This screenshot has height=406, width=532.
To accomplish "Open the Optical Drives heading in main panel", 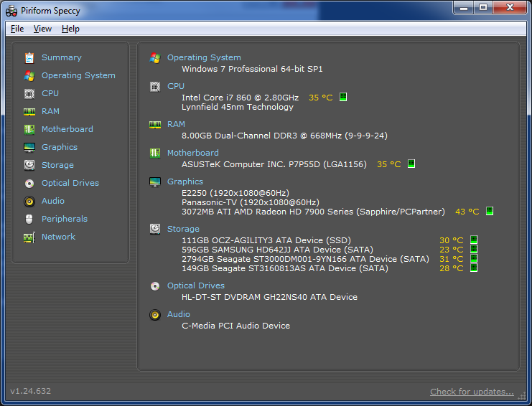I will (x=196, y=285).
